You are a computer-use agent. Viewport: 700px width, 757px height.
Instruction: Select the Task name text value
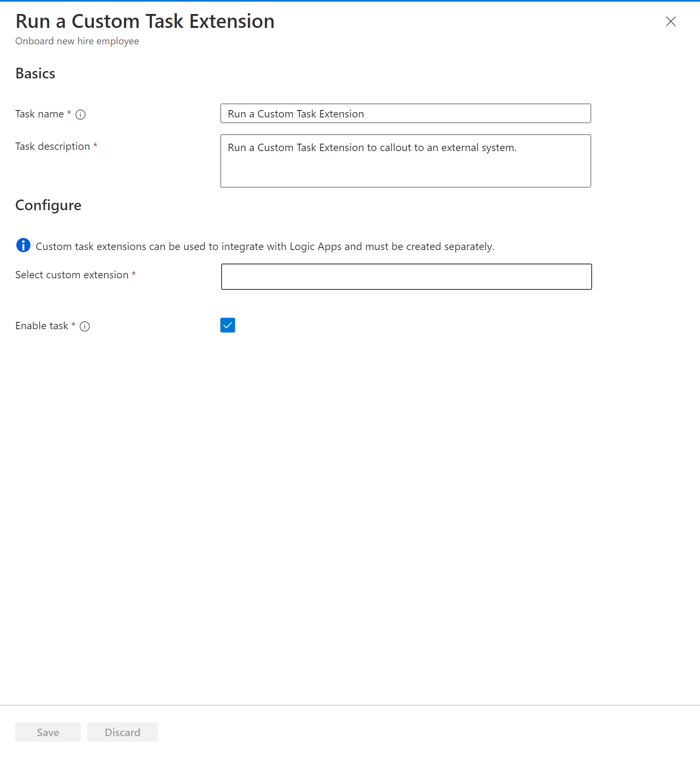[x=406, y=114]
